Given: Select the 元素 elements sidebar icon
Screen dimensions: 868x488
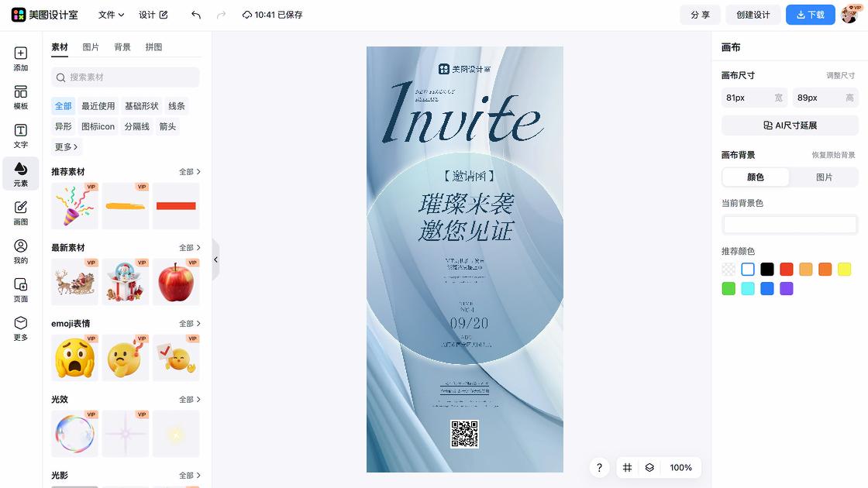Looking at the screenshot, I should pos(20,174).
